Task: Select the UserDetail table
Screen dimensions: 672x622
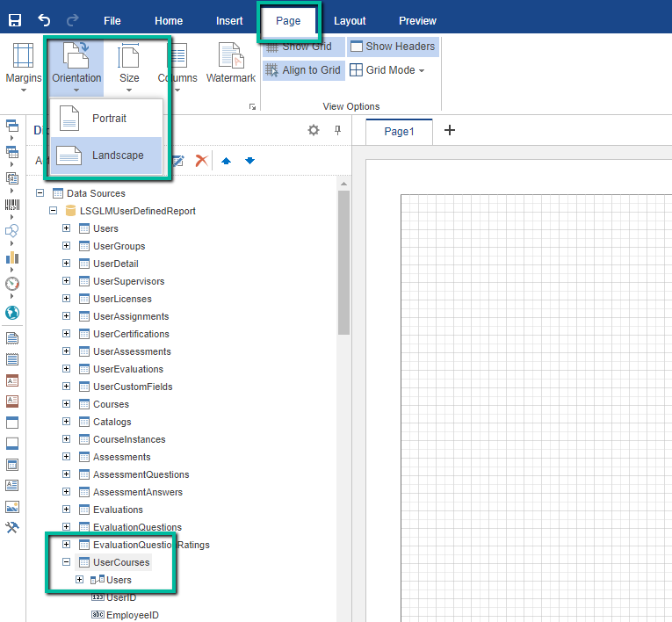Action: [x=116, y=264]
